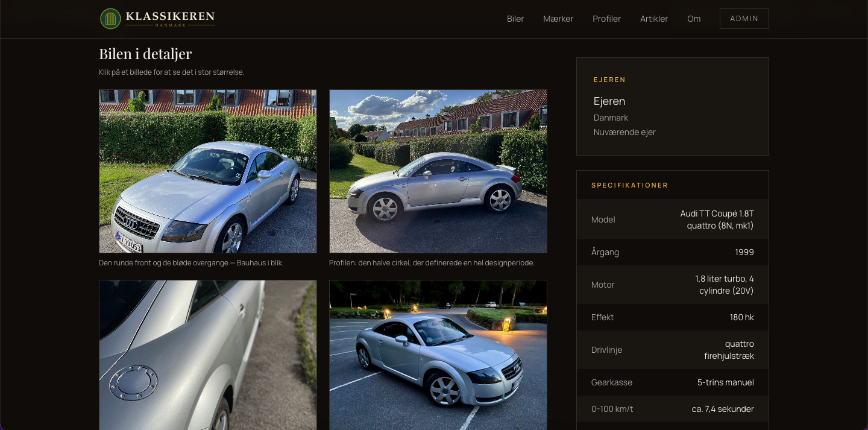Select the 'Audi TT Coupé 1.8T quattro' value
The height and width of the screenshot is (430, 868).
717,220
